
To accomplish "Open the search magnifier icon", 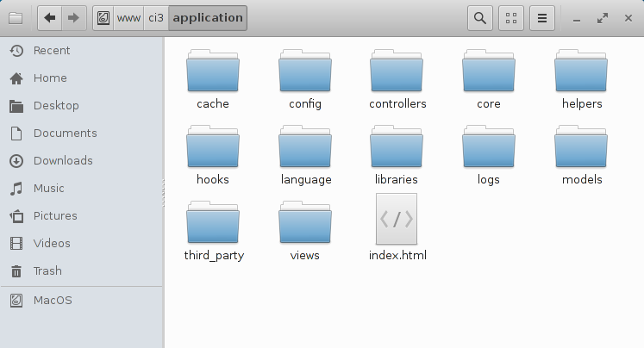I will [480, 17].
